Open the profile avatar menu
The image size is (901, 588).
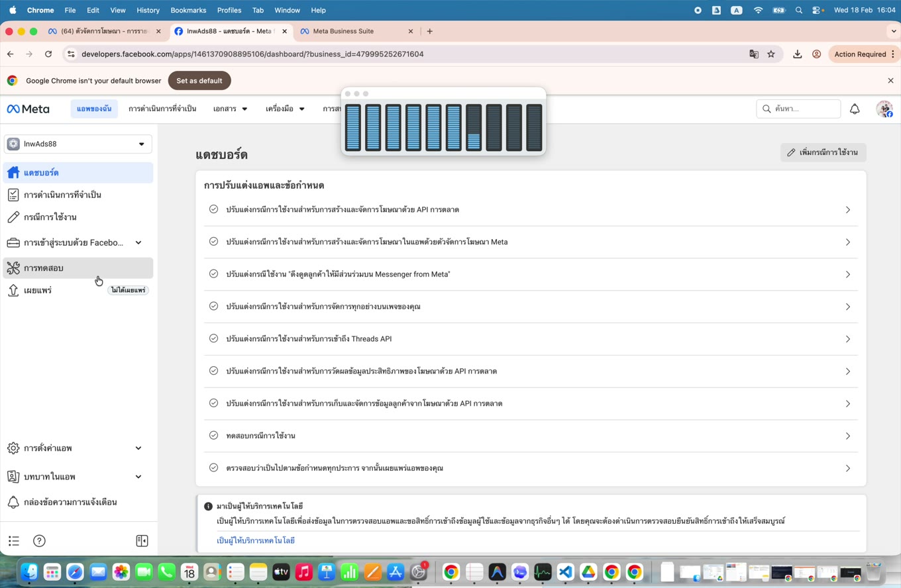884,109
